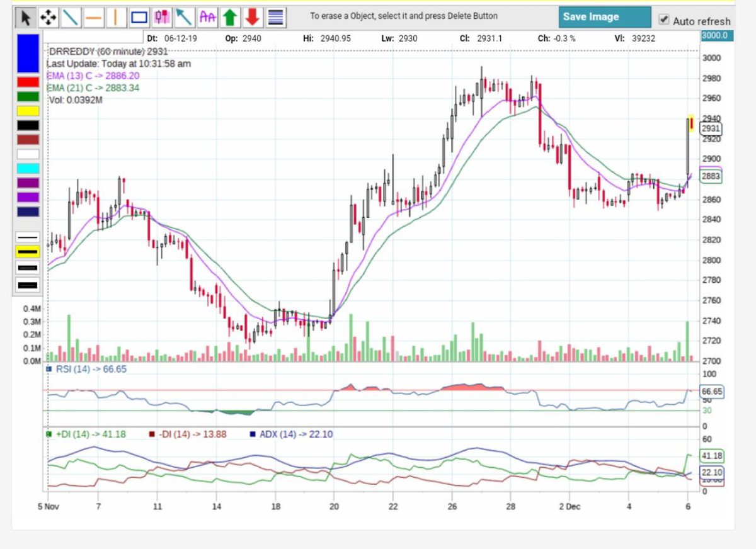Click the RSI (14) indicator label

tap(86, 369)
